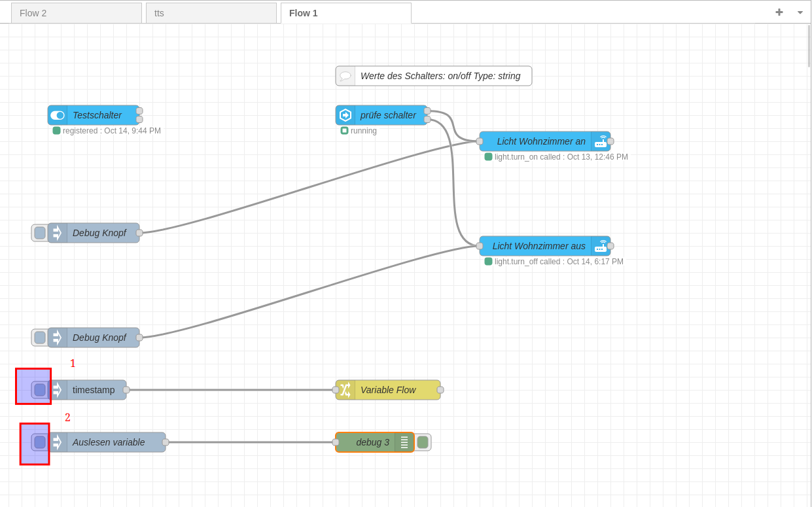This screenshot has width=812, height=507.
Task: Click the comment node speech bubble icon
Action: click(345, 76)
